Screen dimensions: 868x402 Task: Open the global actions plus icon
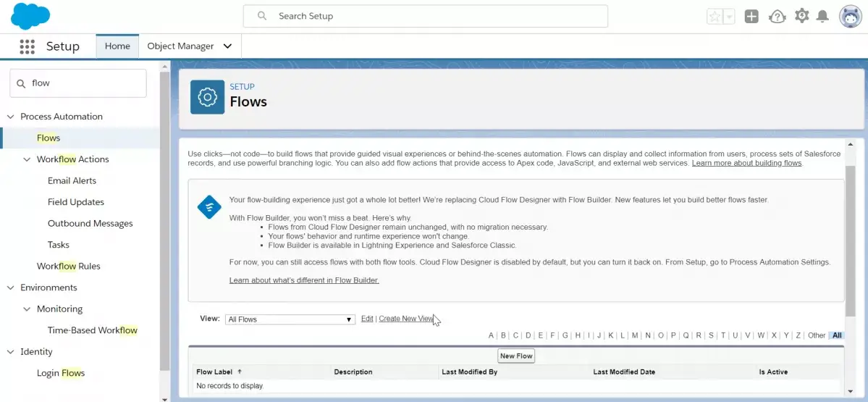click(751, 17)
